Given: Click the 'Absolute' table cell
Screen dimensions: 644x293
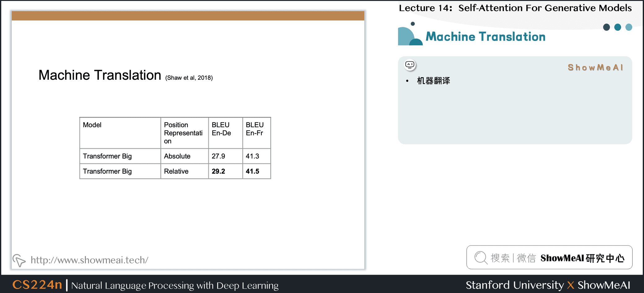Looking at the screenshot, I should click(185, 156).
